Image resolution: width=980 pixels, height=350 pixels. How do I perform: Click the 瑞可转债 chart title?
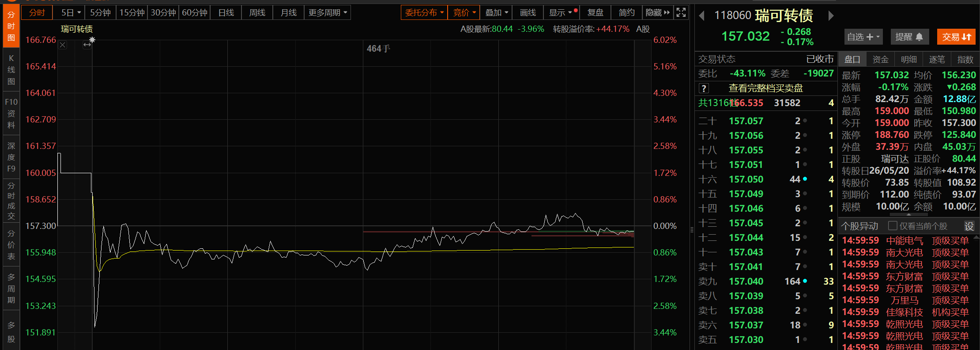(x=77, y=29)
